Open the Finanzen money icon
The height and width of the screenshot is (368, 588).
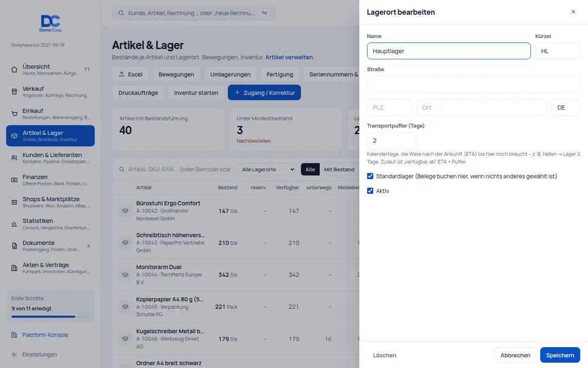click(x=14, y=180)
